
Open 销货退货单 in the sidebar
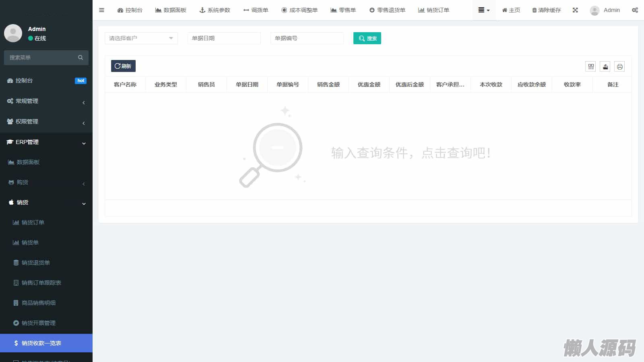pos(46,263)
